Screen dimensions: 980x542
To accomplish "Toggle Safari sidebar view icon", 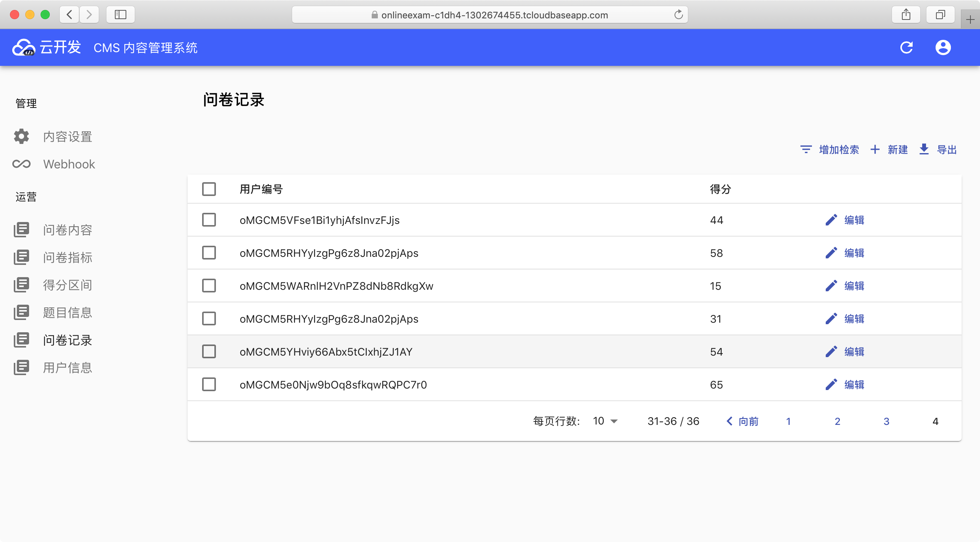I will [120, 15].
